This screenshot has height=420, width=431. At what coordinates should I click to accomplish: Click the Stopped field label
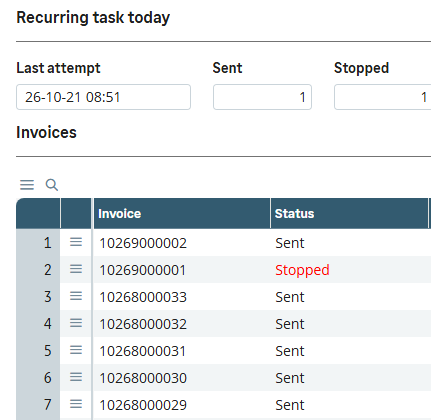click(x=362, y=68)
